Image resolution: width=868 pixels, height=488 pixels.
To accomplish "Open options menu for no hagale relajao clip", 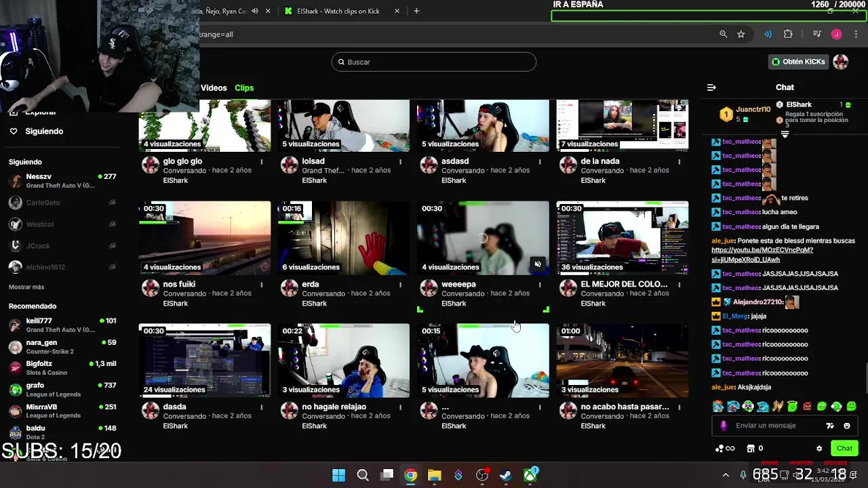I will point(401,407).
